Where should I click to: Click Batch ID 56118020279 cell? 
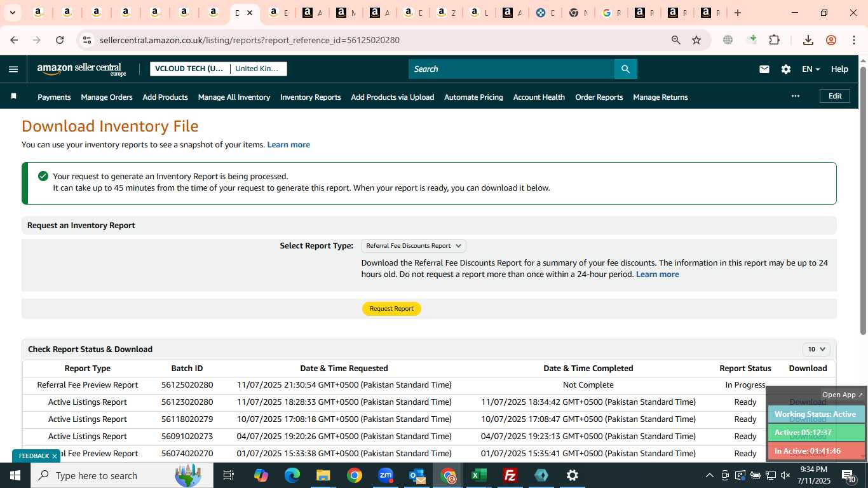point(187,419)
